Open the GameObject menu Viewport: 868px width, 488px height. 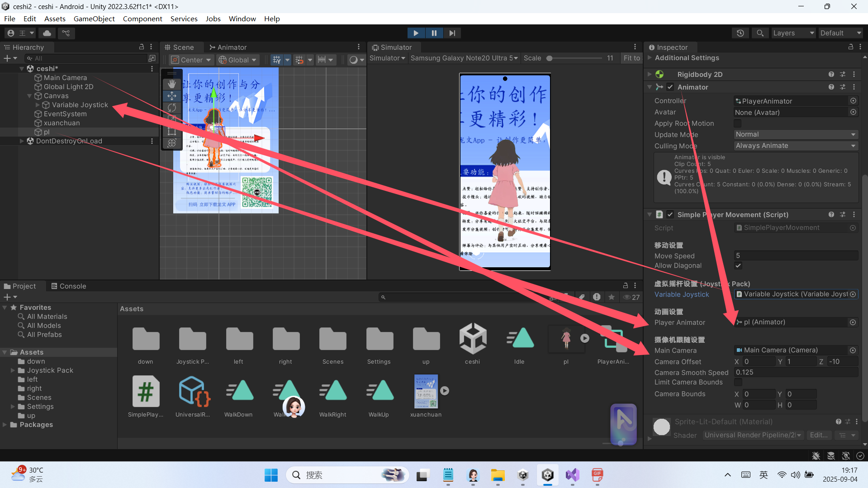coord(94,19)
